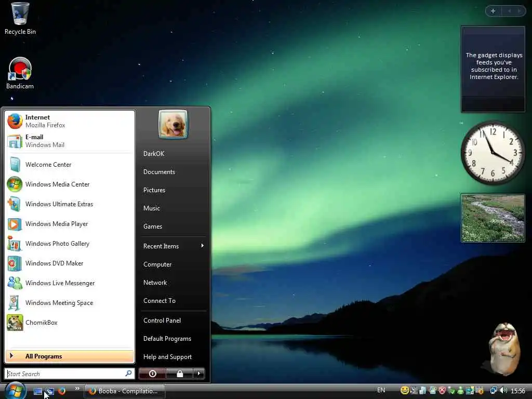Click the volume speaker tray icon

503,391
